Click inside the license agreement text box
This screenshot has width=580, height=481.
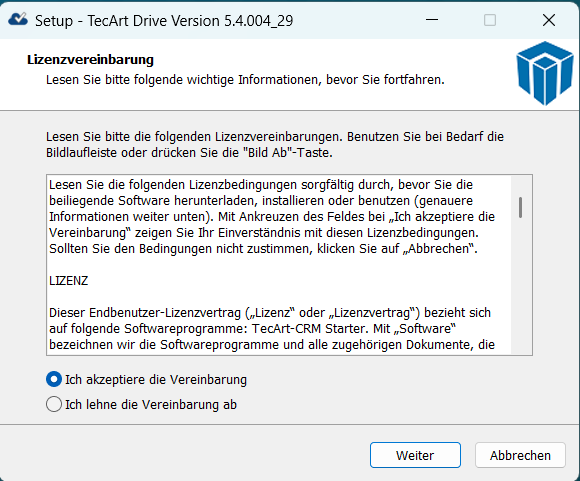coord(289,265)
